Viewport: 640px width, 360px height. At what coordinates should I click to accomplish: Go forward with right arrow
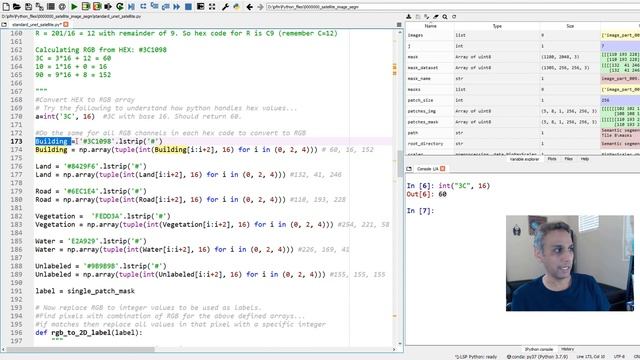[x=260, y=7]
